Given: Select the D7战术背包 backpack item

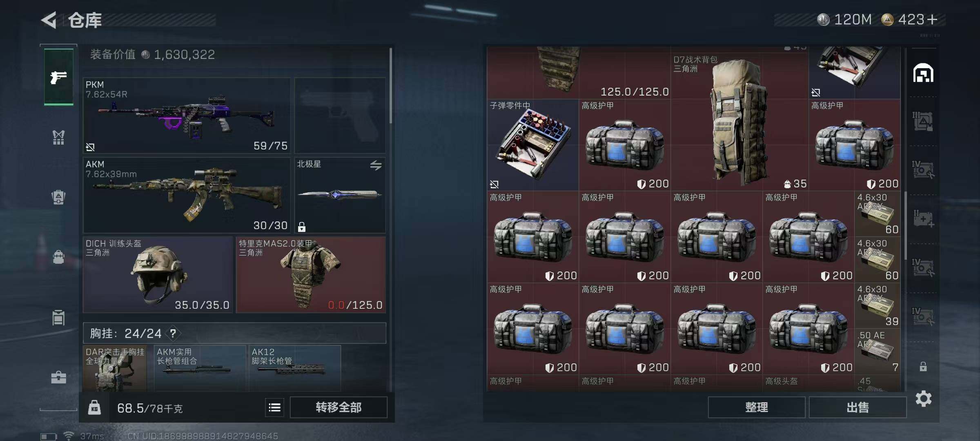Looking at the screenshot, I should tap(739, 122).
